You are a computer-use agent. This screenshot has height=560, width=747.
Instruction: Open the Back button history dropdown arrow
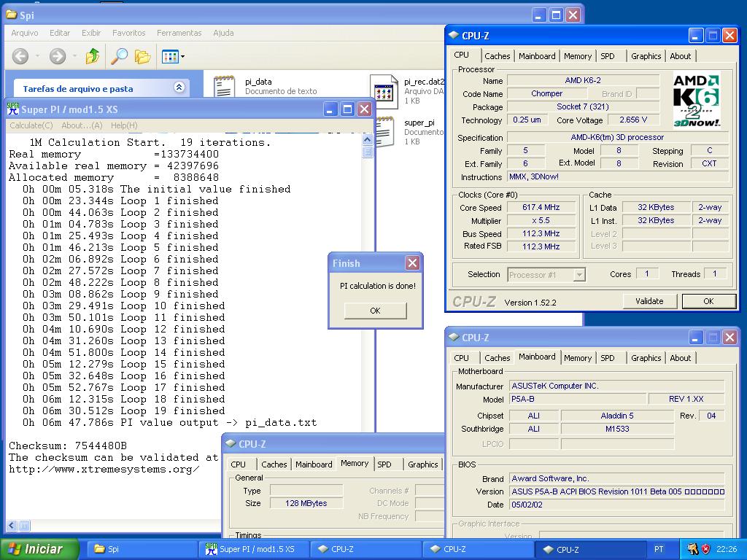pos(37,56)
